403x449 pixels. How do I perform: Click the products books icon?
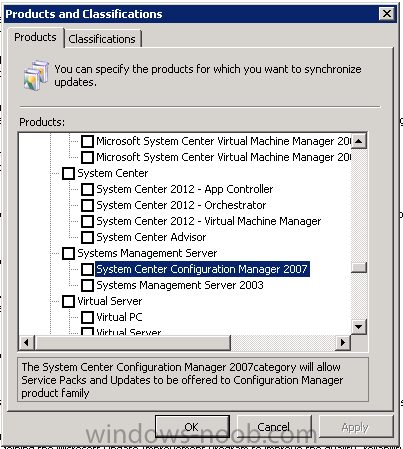[x=36, y=75]
